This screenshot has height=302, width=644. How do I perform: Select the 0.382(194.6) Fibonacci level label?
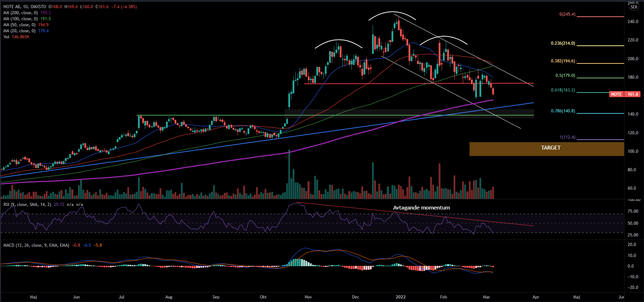pos(563,61)
